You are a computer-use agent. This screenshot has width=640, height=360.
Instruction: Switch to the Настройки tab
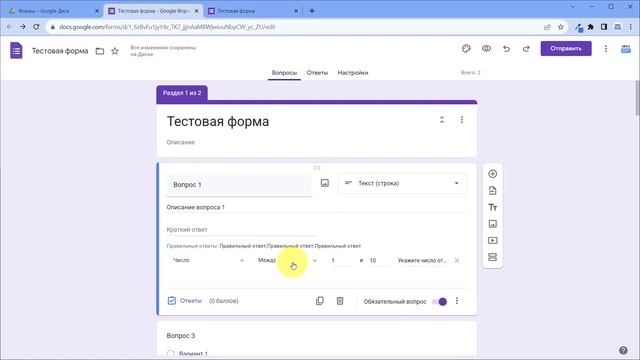click(x=353, y=73)
